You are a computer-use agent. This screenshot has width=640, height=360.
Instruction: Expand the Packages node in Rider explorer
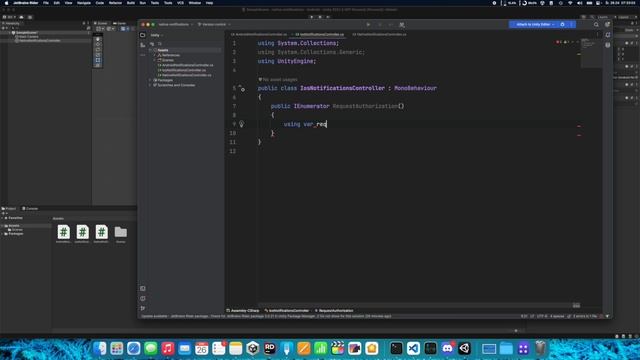pyautogui.click(x=151, y=80)
